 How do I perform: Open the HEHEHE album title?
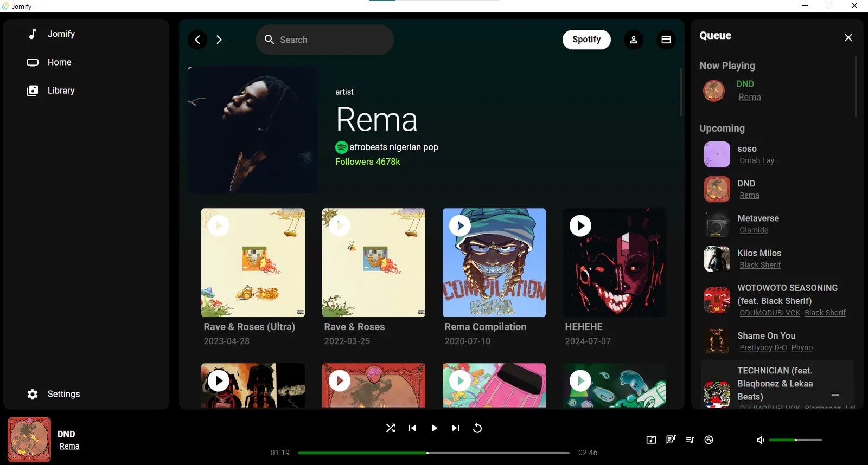point(584,327)
